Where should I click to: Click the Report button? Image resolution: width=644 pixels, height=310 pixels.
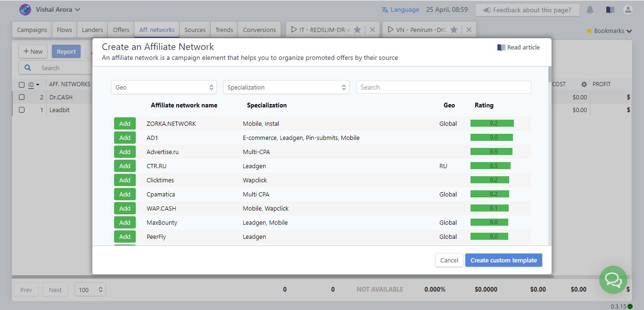[66, 51]
